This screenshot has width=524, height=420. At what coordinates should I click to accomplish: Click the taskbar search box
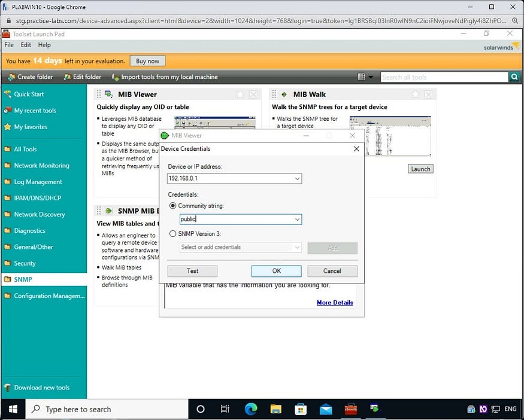click(107, 409)
